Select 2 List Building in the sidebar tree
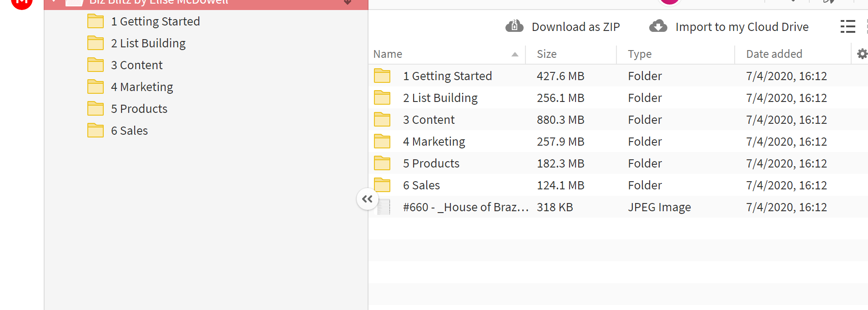The image size is (868, 310). coord(148,43)
